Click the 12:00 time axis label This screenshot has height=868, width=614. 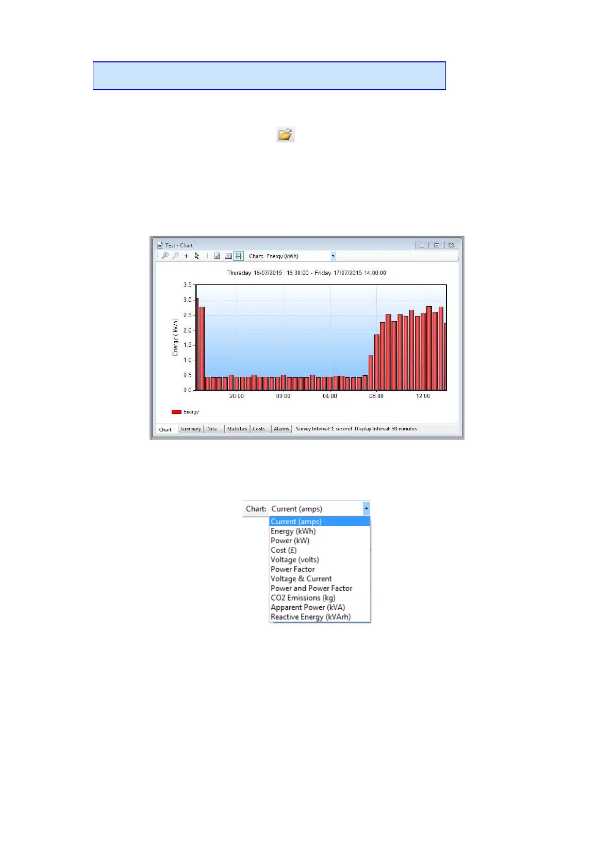pyautogui.click(x=423, y=396)
